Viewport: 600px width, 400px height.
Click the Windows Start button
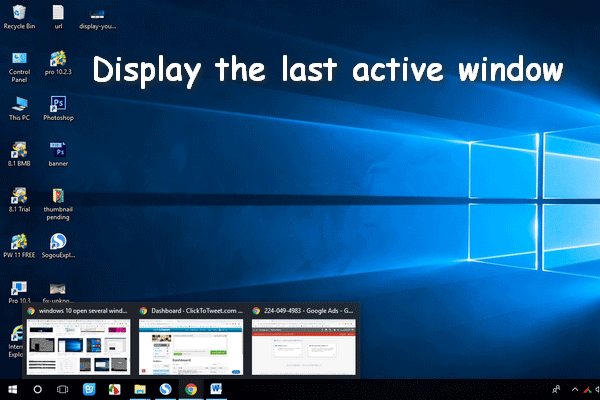pyautogui.click(x=13, y=388)
